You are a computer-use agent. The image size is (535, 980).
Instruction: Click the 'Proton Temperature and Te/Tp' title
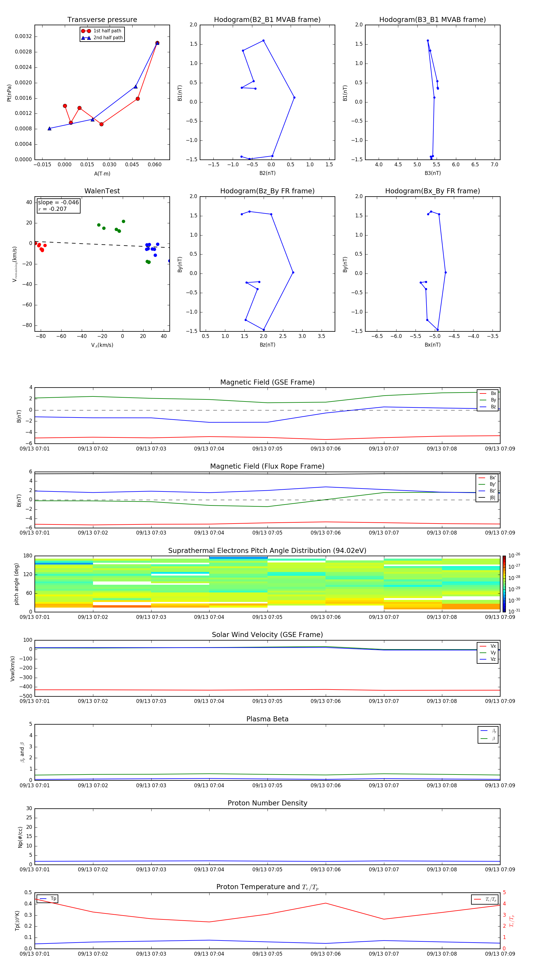click(267, 887)
